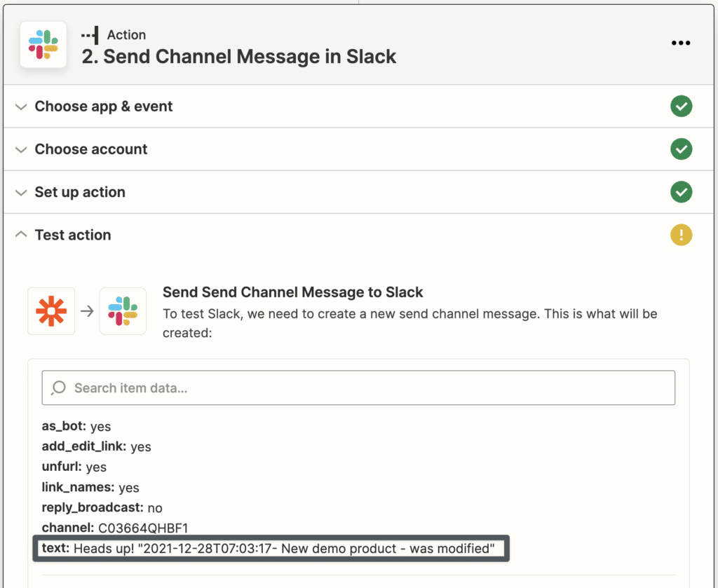This screenshot has height=588, width=718.
Task: Collapse the Test action section chevron
Action: pos(20,235)
